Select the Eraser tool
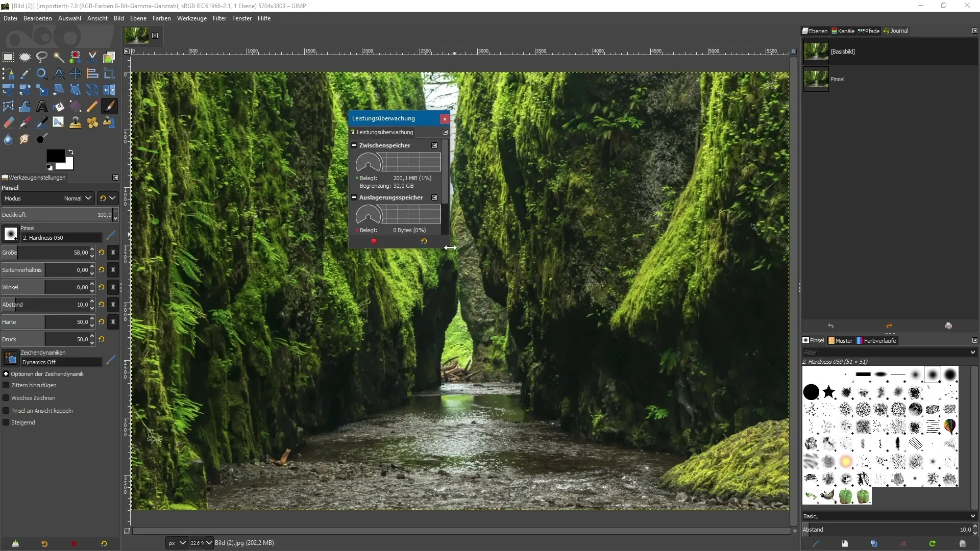 pyautogui.click(x=8, y=123)
